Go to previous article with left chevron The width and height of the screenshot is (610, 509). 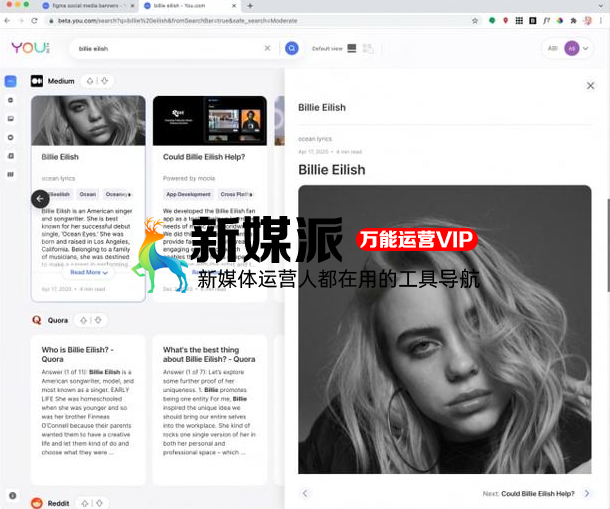(305, 493)
